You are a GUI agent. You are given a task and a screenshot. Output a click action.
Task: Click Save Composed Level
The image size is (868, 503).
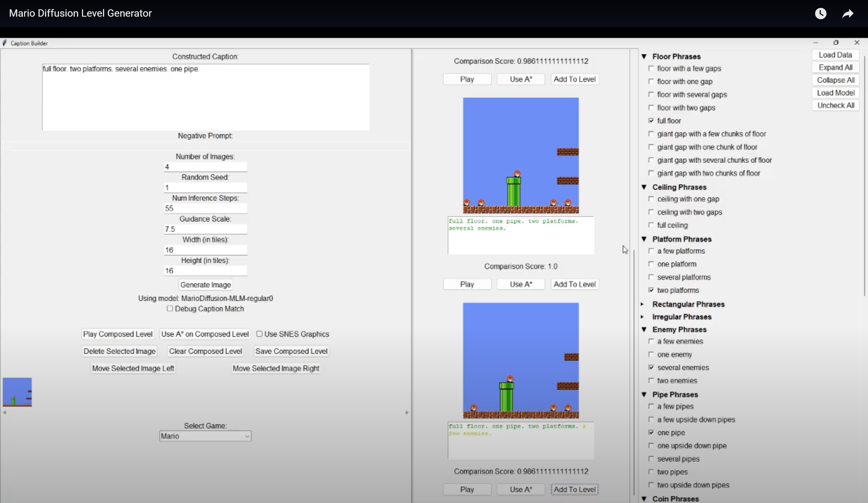point(291,351)
